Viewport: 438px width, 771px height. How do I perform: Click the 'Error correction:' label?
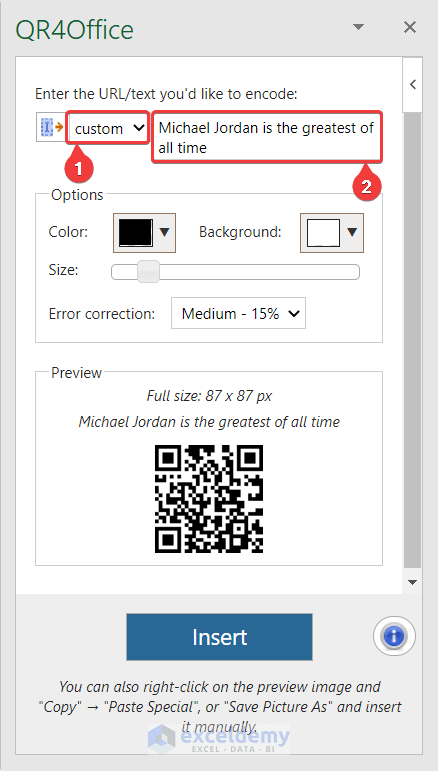102,314
